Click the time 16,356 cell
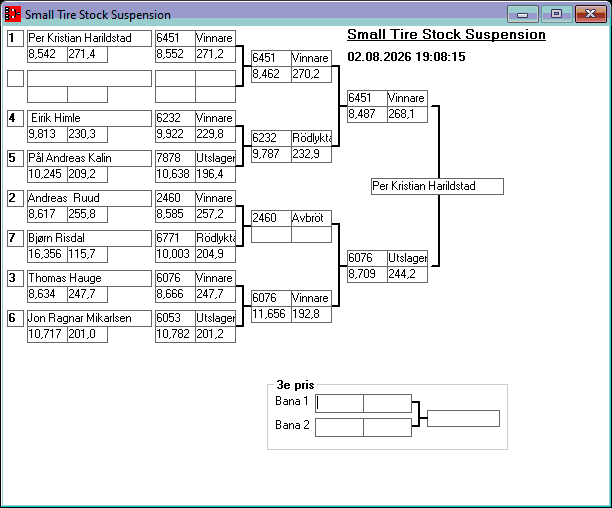Viewport: 612px width, 508px height. [47, 254]
